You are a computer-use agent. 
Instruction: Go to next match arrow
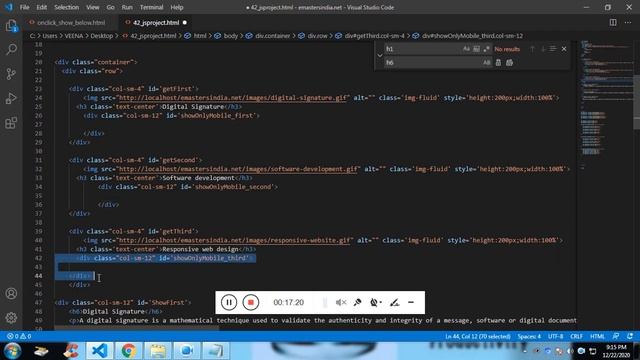click(543, 49)
